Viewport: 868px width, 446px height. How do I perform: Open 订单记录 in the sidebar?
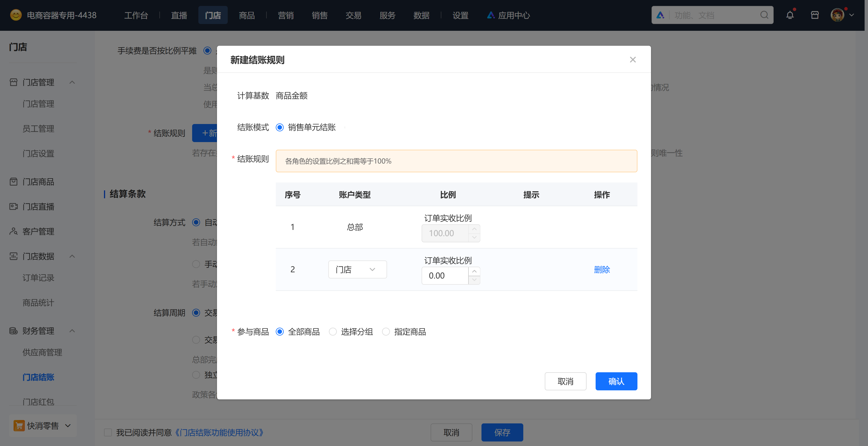[38, 278]
